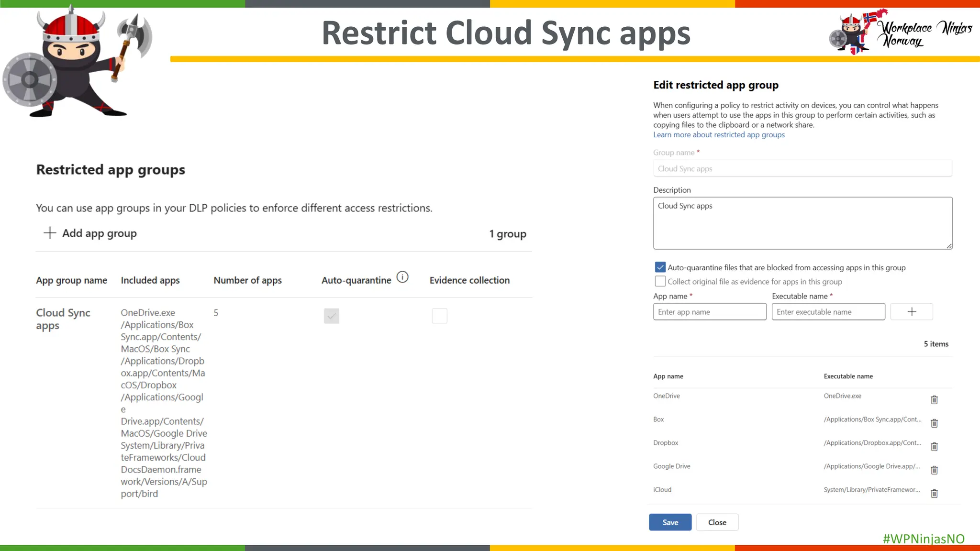980x551 pixels.
Task: Click trash icon for Box app
Action: [x=934, y=423]
